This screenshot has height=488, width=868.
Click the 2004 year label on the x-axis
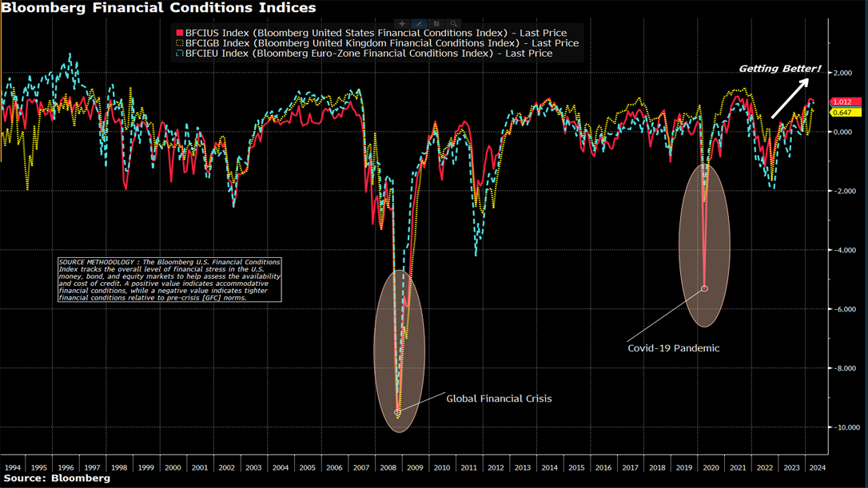[280, 467]
